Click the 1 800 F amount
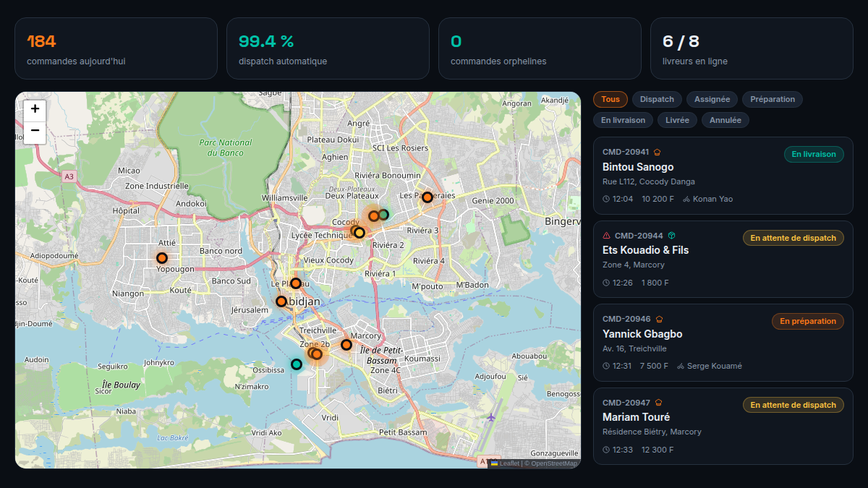The width and height of the screenshot is (868, 488). pos(655,283)
